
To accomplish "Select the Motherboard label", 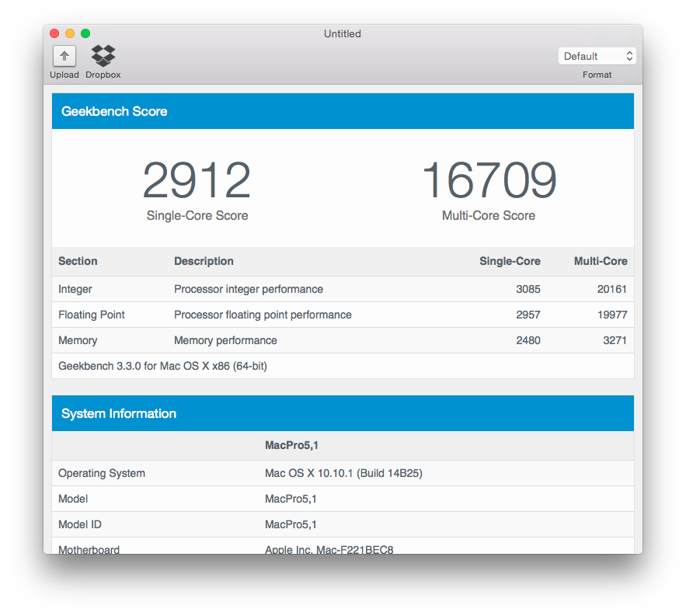I will click(x=89, y=549).
